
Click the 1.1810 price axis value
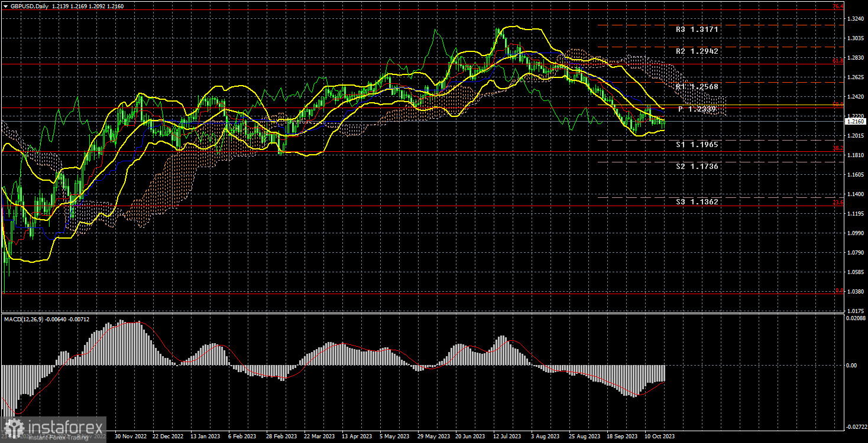coord(855,155)
